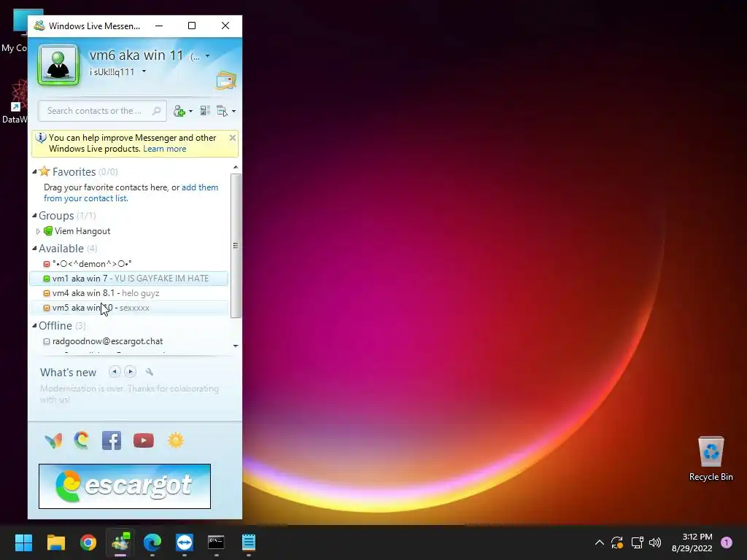Viewport: 747px width, 560px height.
Task: Open the Learn more link
Action: [164, 149]
